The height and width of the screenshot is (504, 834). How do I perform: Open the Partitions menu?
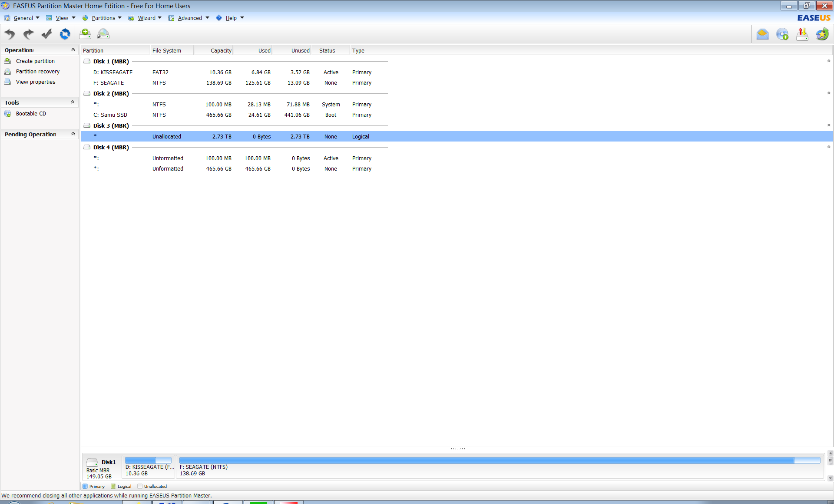click(102, 18)
